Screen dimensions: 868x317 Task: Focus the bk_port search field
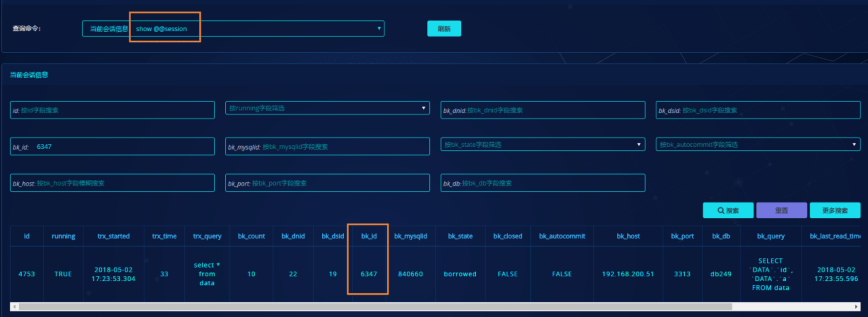(327, 183)
